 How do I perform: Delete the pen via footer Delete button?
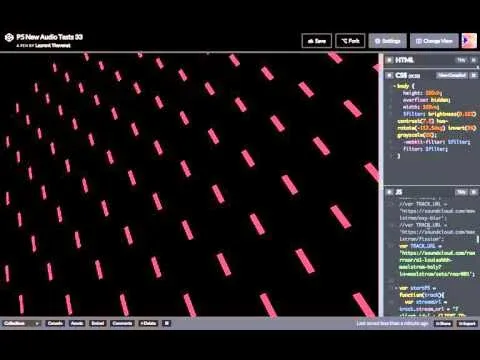(x=148, y=323)
